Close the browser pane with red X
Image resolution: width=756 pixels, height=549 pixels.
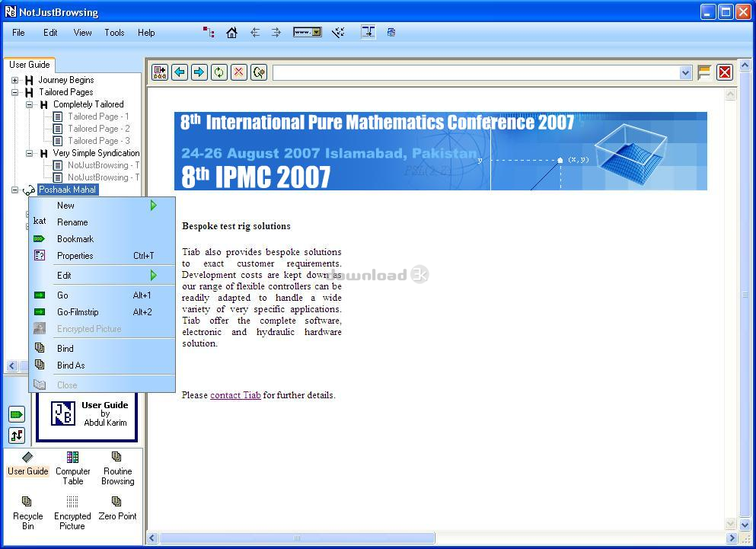pos(725,72)
